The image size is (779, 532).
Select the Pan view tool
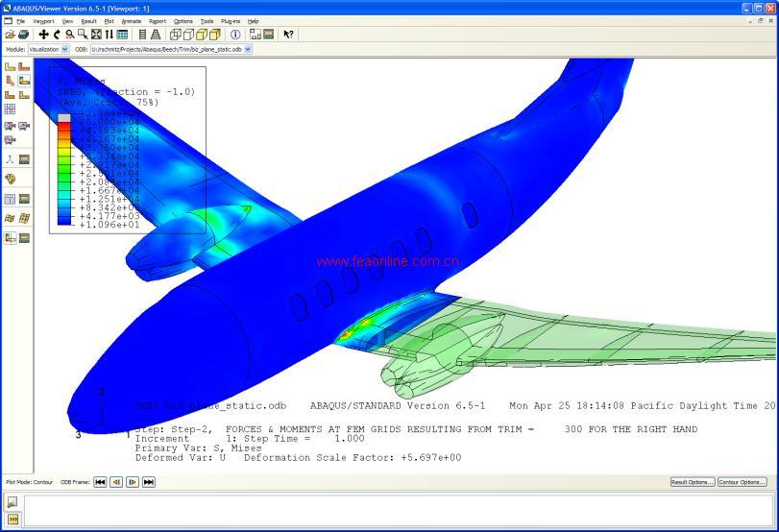click(43, 34)
